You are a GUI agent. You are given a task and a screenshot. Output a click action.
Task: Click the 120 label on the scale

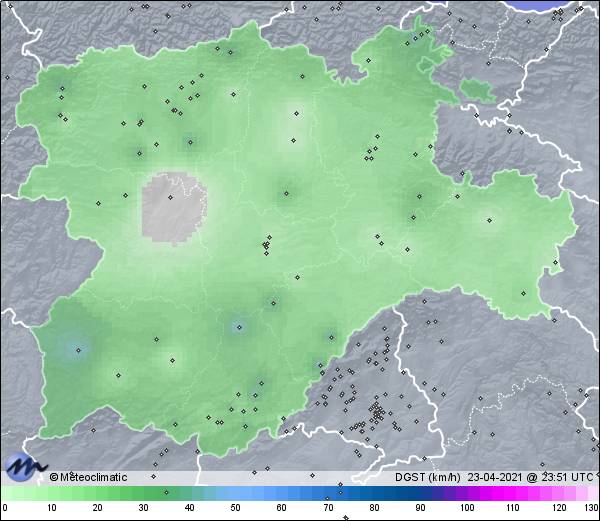click(x=559, y=508)
